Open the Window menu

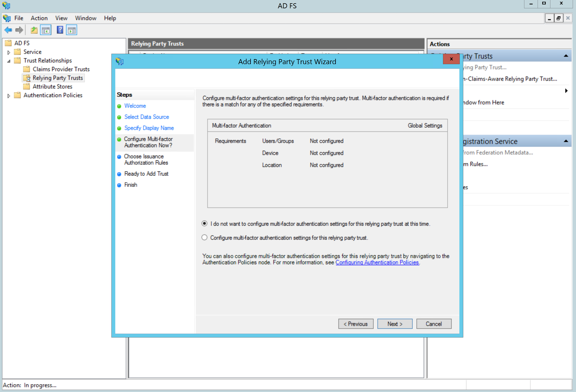(86, 18)
